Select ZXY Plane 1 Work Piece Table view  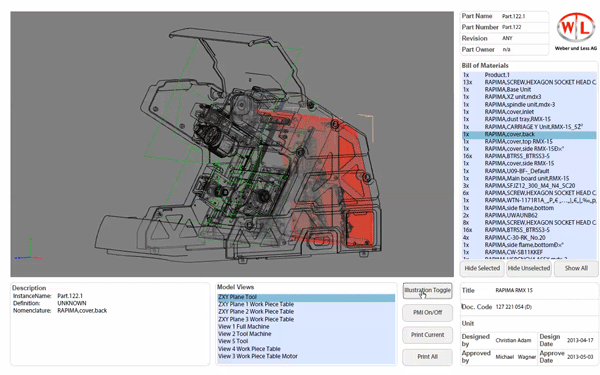point(306,305)
